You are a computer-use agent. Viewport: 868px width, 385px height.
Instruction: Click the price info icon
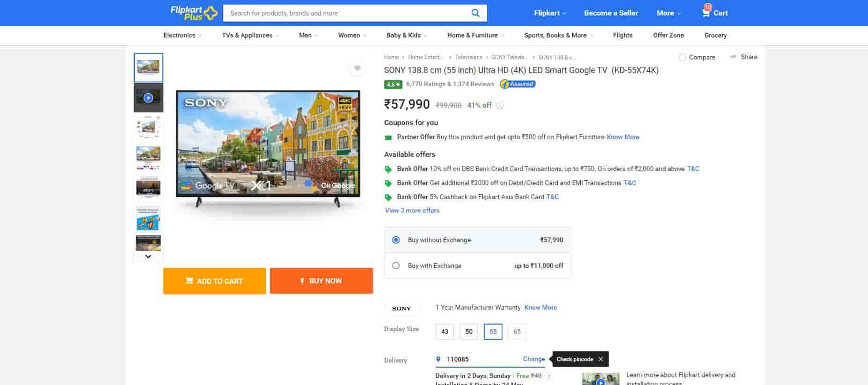[500, 106]
